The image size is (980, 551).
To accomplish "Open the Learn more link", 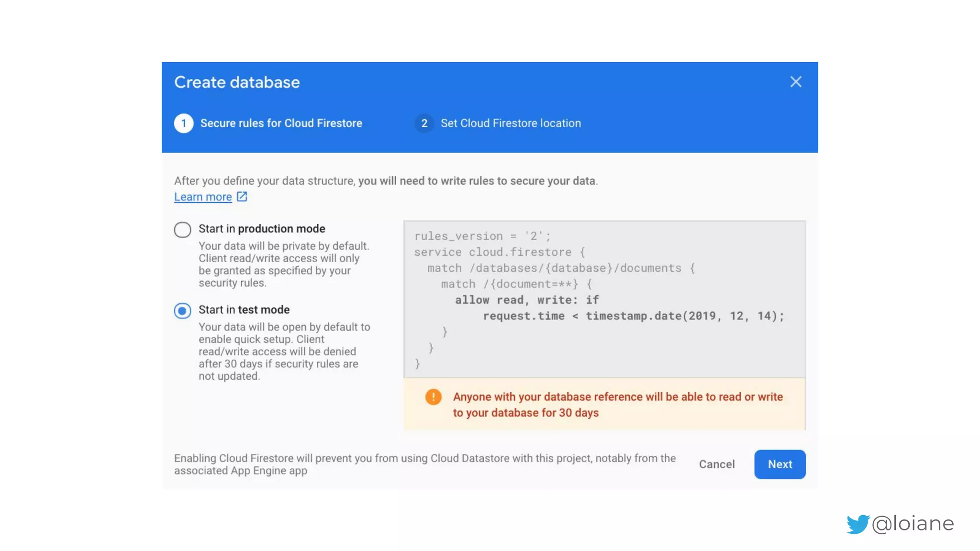I will coord(203,197).
